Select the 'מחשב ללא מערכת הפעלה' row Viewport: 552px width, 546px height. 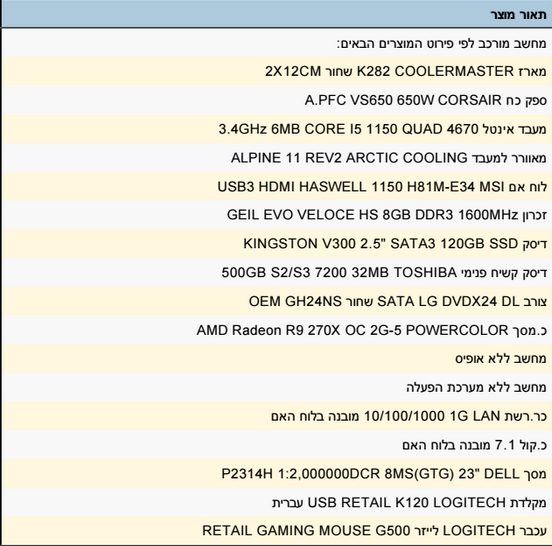tap(277, 388)
